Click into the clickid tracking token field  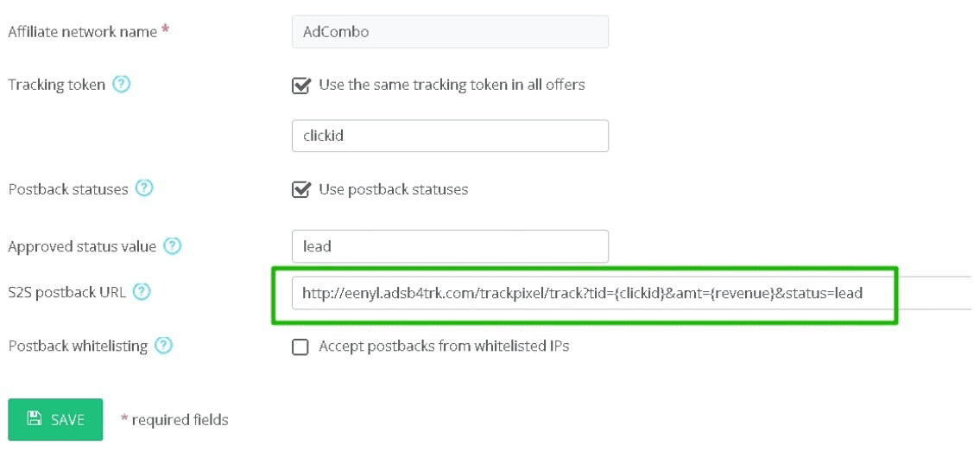point(450,136)
